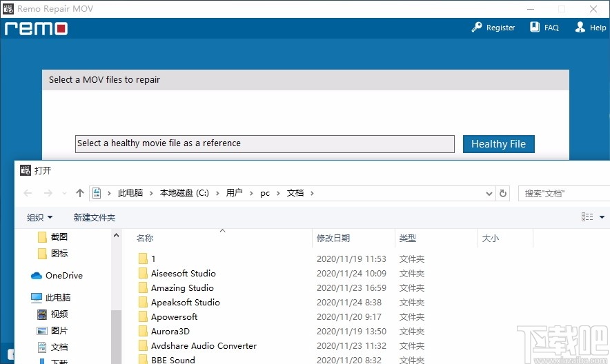
Task: Sort by 类型 column header
Action: (x=408, y=238)
